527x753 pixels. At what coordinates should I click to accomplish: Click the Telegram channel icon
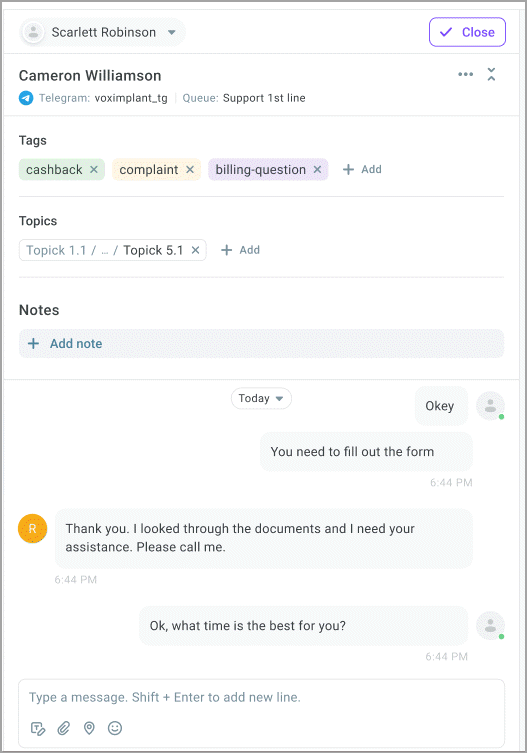click(26, 98)
